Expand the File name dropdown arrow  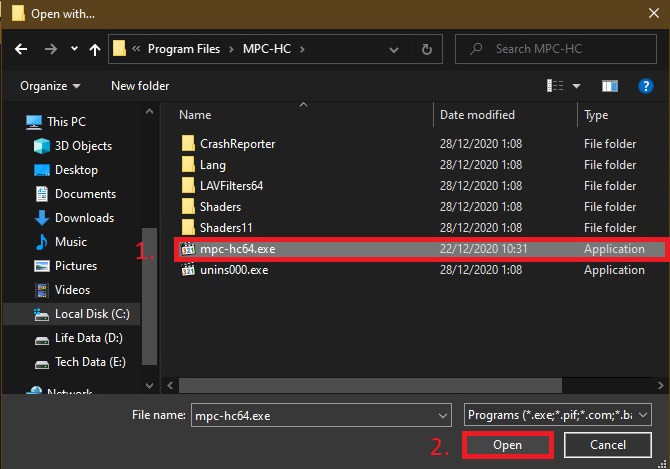(443, 416)
